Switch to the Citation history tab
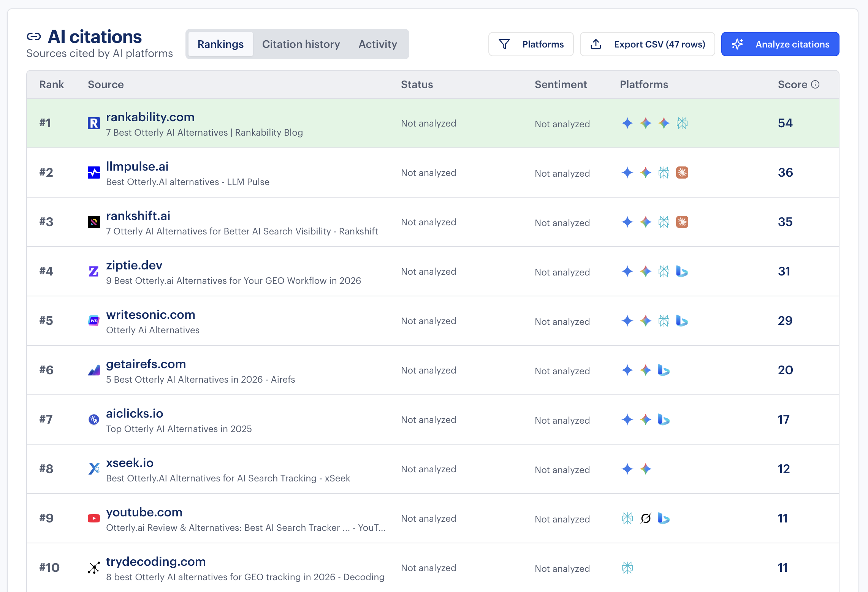The image size is (868, 592). click(x=301, y=44)
